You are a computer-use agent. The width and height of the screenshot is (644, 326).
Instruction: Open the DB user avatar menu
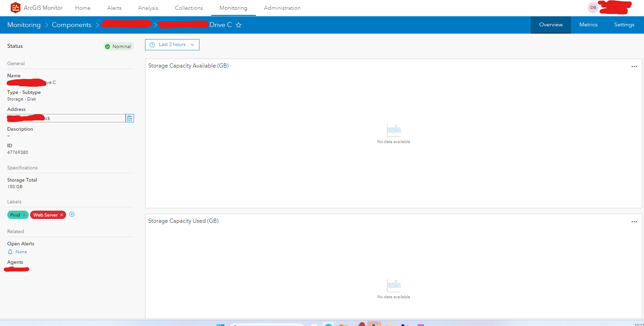pos(593,8)
